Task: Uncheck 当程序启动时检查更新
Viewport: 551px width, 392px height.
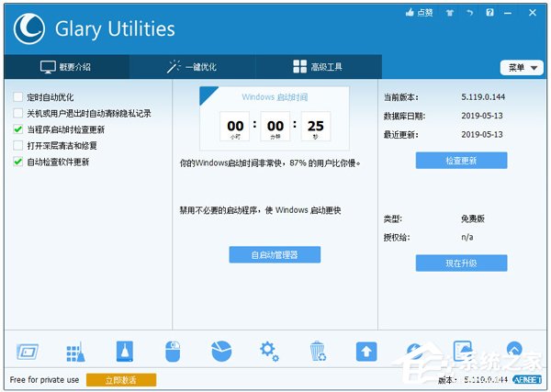Action: [18, 129]
